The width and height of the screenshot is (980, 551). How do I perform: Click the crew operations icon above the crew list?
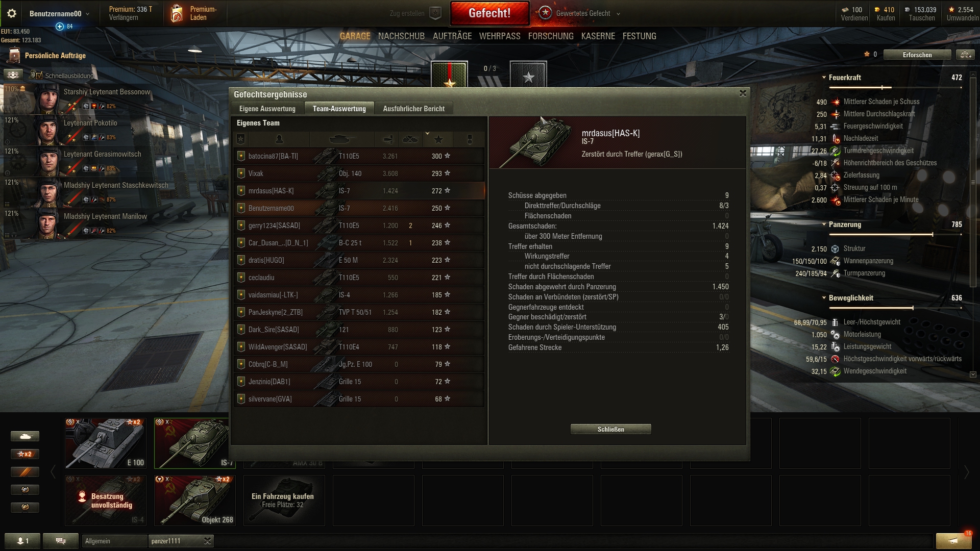[x=13, y=75]
